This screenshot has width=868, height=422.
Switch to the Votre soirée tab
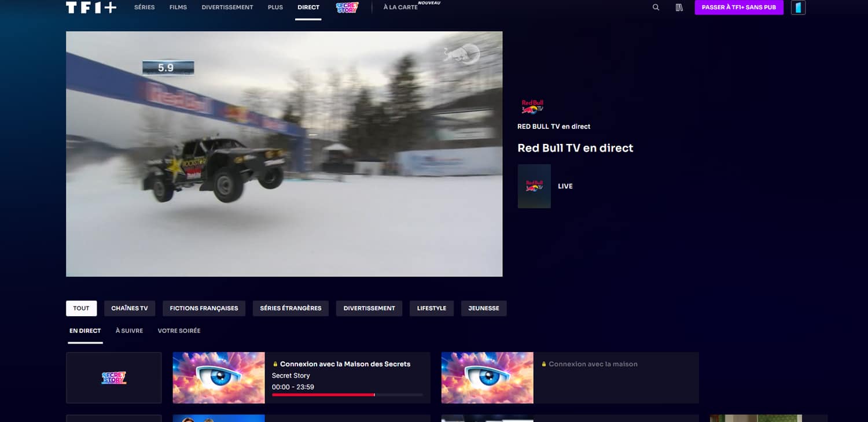[179, 331]
